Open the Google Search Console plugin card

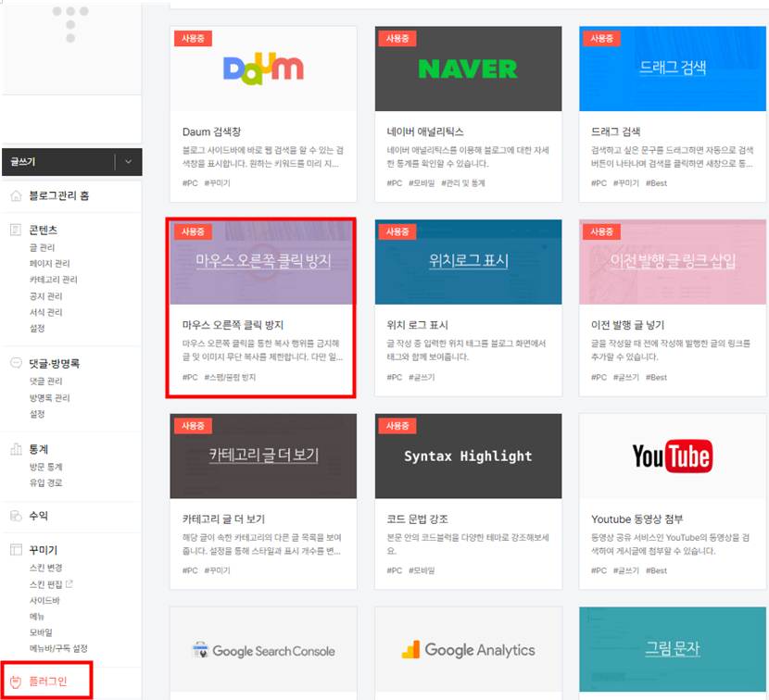(263, 653)
